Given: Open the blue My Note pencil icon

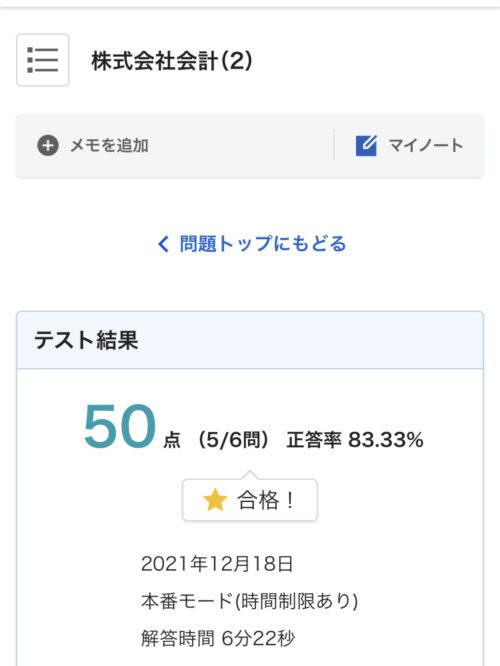Looking at the screenshot, I should pos(366,146).
